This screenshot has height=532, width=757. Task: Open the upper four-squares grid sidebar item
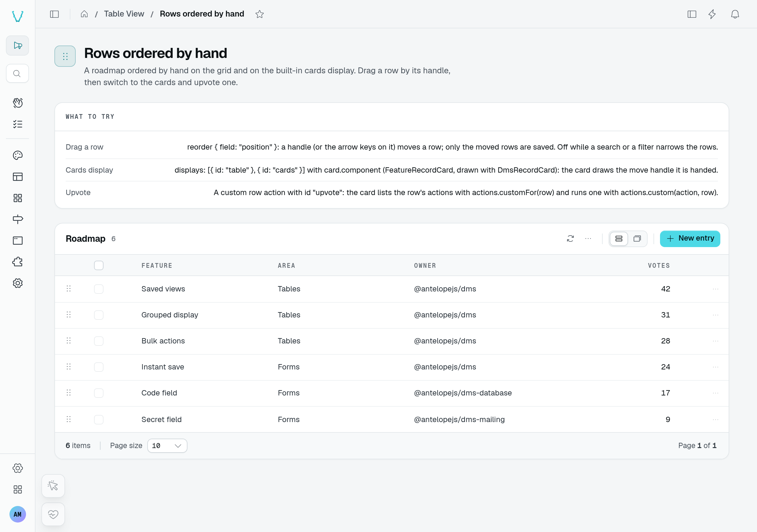tap(17, 198)
